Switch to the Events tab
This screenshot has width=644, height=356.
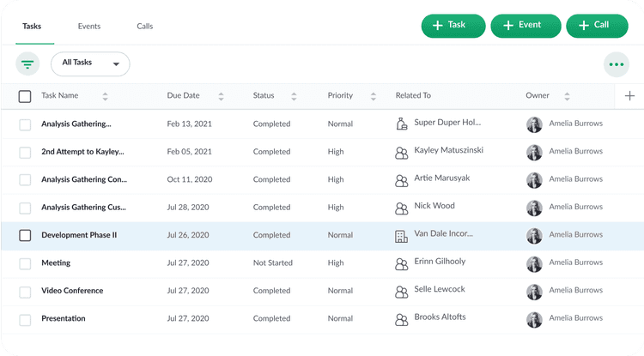[89, 27]
